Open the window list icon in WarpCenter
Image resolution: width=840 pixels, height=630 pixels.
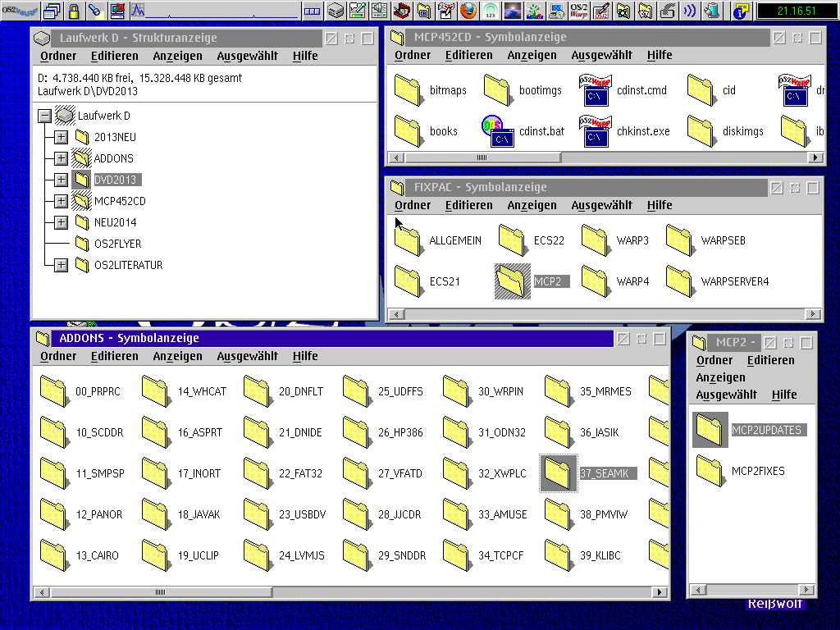pyautogui.click(x=52, y=11)
